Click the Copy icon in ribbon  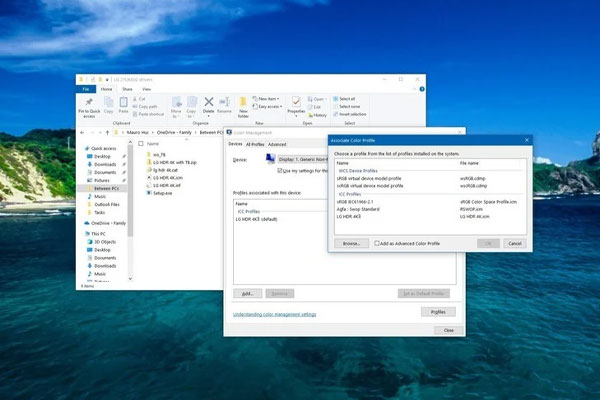tap(109, 102)
